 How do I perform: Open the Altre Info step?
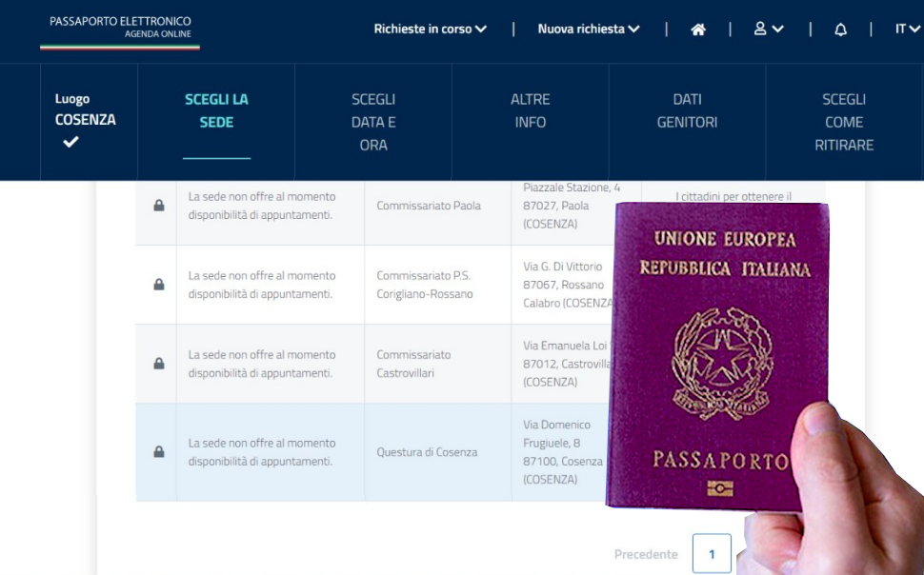(x=530, y=109)
